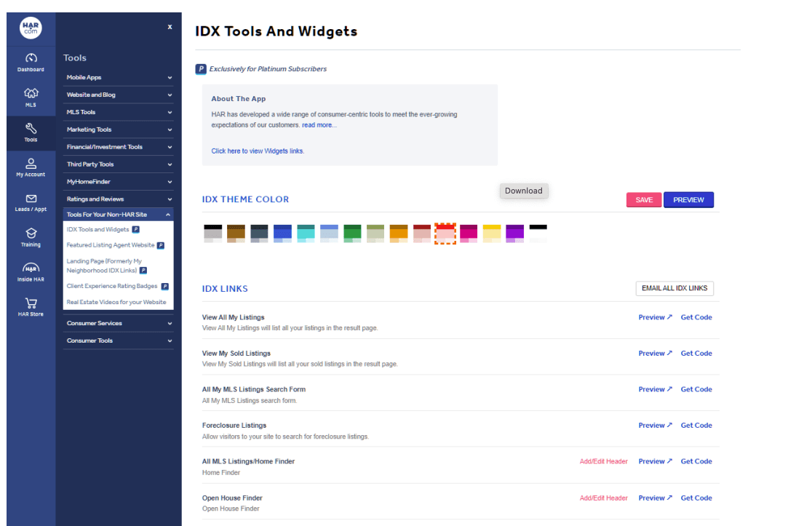The height and width of the screenshot is (526, 812).
Task: Pick the magenta theme swatch
Action: [469, 234]
